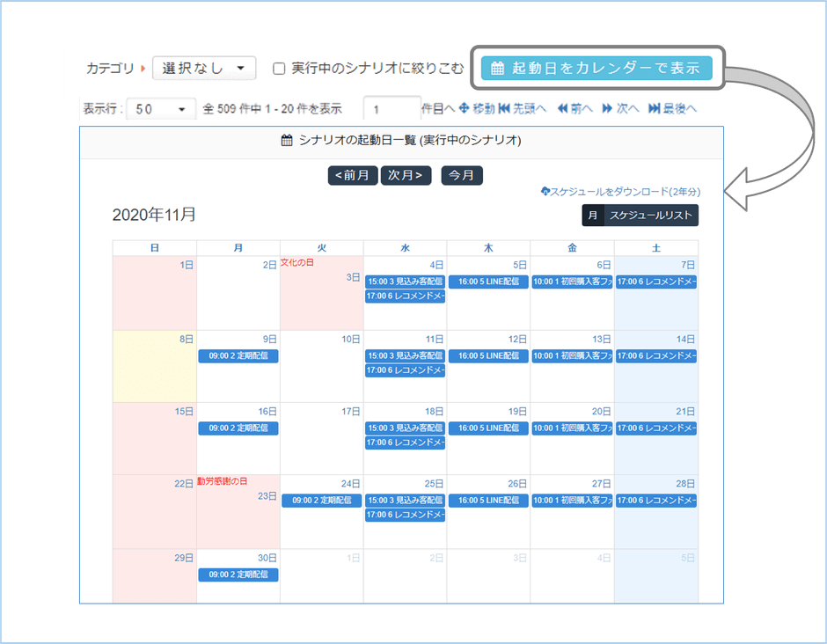
Task: Click the 次月> next month button
Action: [x=404, y=175]
